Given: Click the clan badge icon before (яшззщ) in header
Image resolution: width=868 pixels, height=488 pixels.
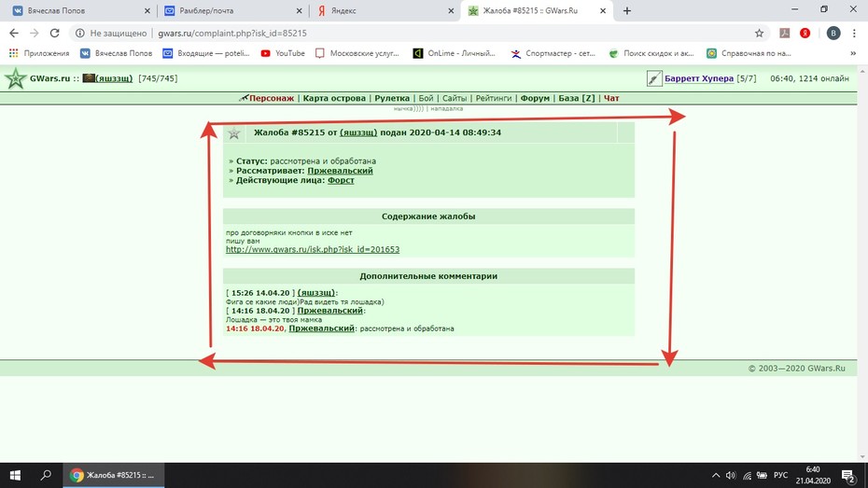Looking at the screenshot, I should pos(89,78).
